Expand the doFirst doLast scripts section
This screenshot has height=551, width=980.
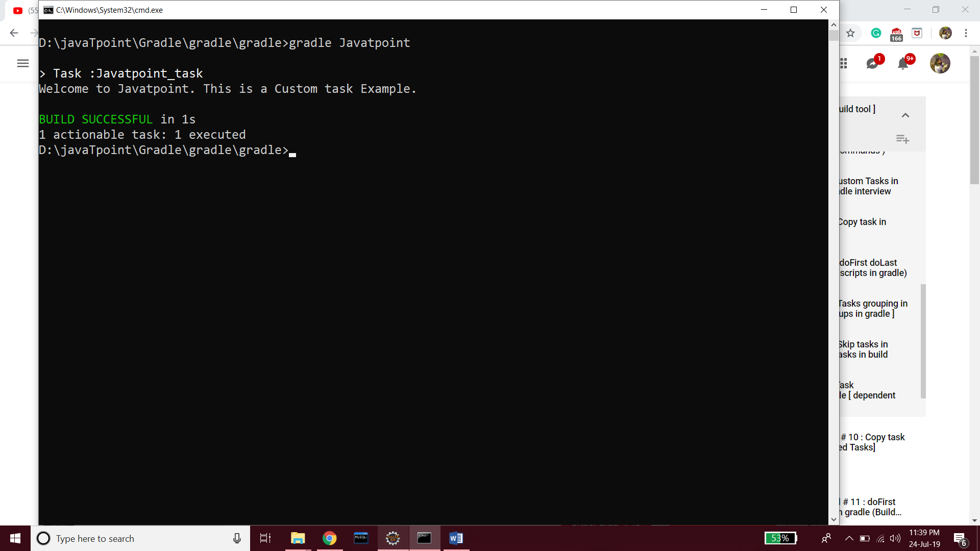873,267
